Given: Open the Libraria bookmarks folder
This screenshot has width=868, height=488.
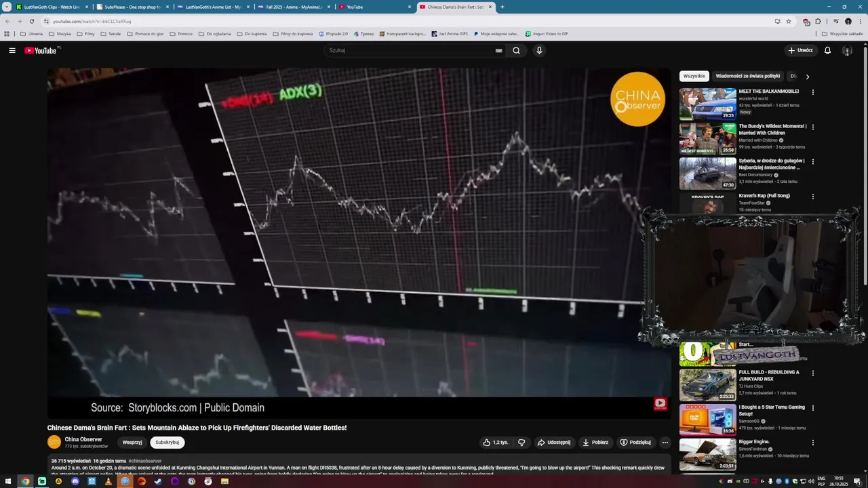Looking at the screenshot, I should click(31, 33).
